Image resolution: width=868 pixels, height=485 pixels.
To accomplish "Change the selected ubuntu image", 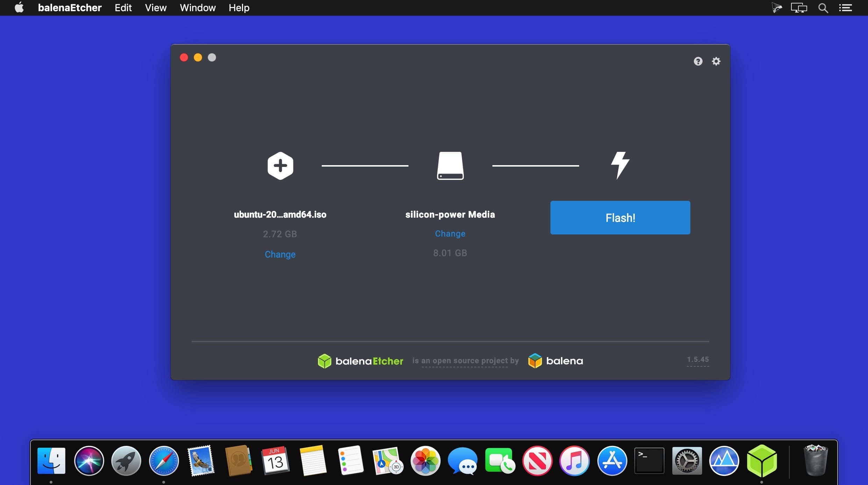I will [280, 254].
